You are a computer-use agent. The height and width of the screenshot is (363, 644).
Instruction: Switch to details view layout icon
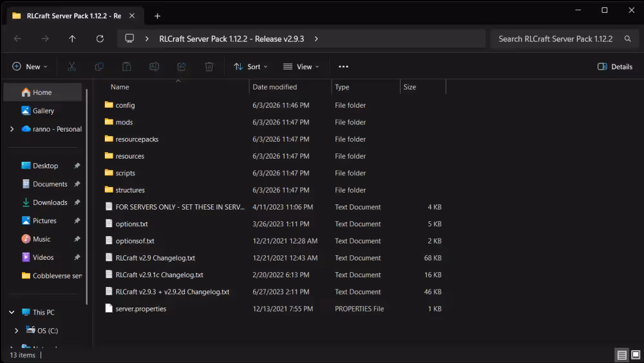(x=622, y=355)
